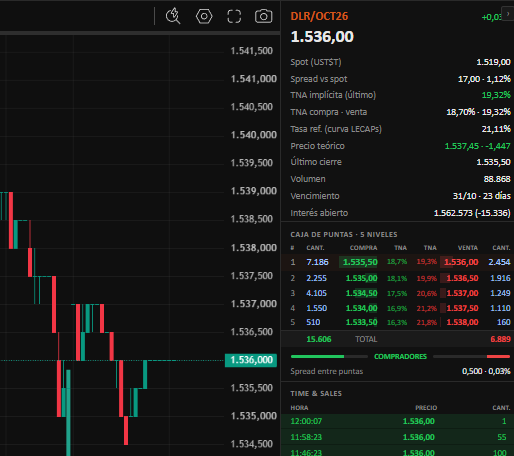Click bid level 5 price 1.533,50
This screenshot has width=514, height=456.
(x=361, y=322)
